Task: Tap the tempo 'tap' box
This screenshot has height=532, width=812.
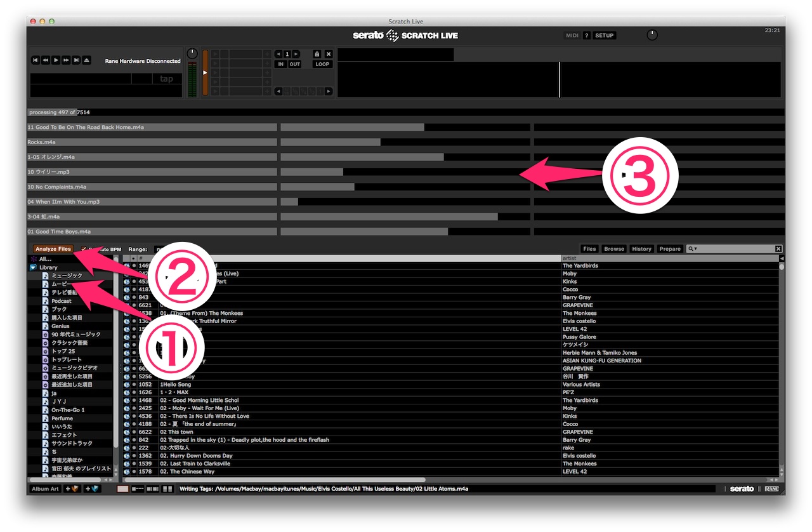Action: [166, 79]
